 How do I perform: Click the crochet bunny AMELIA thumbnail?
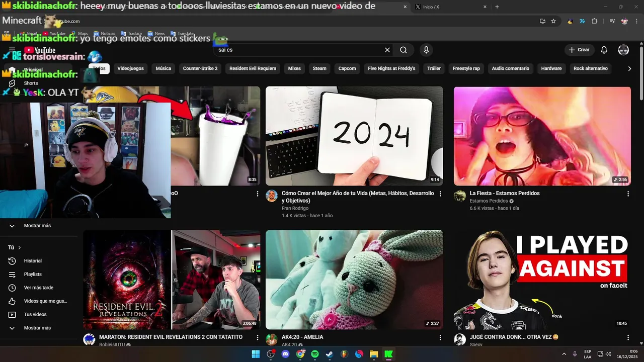click(x=354, y=280)
